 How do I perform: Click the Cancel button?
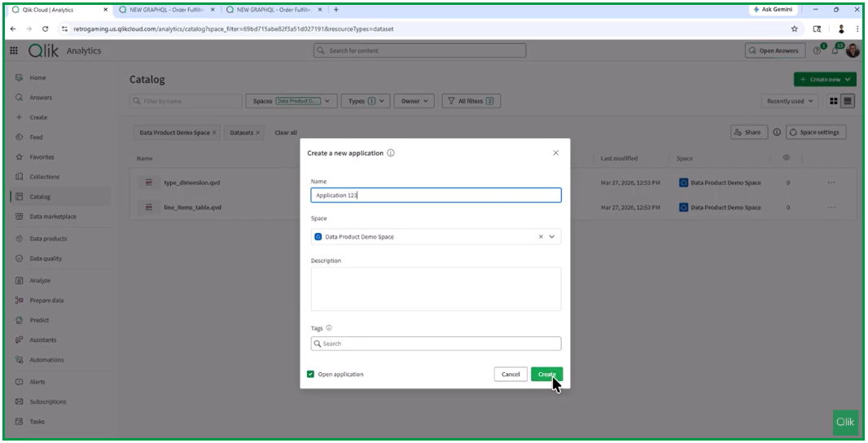tap(511, 375)
